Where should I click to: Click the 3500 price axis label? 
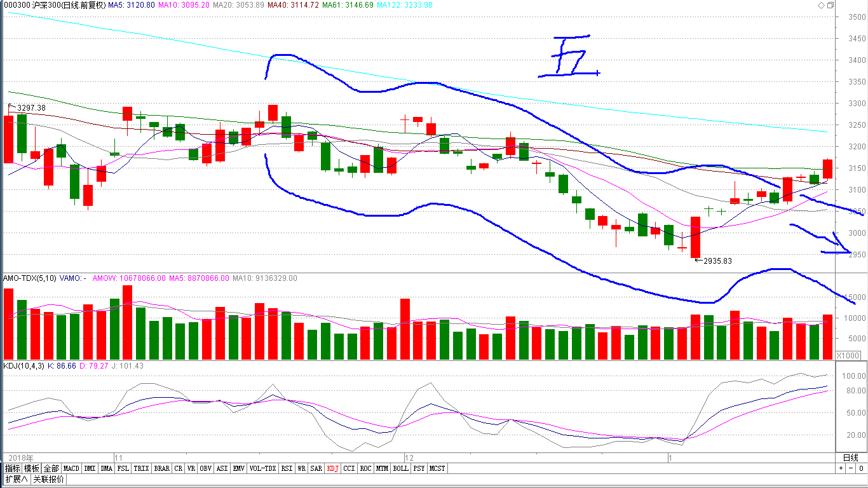tap(858, 17)
